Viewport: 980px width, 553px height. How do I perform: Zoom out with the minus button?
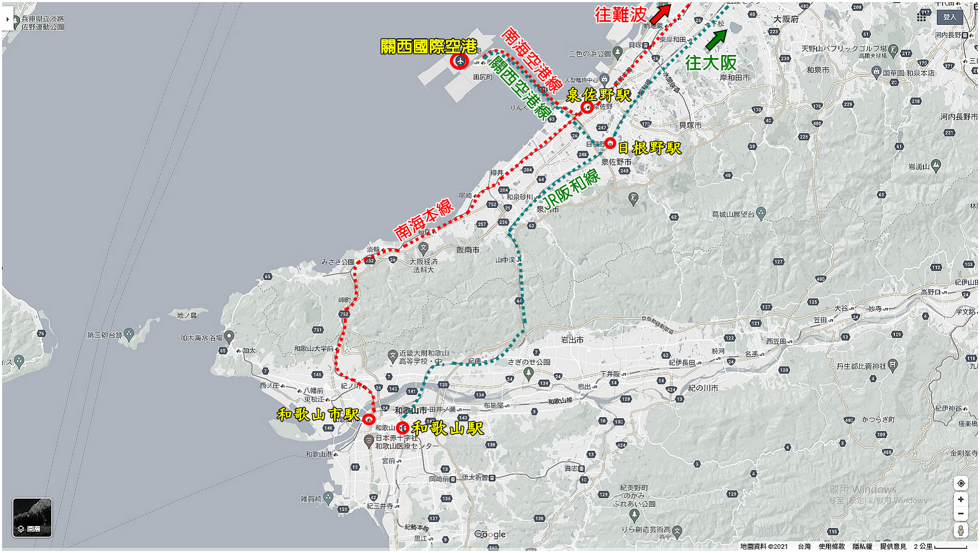pos(961,513)
